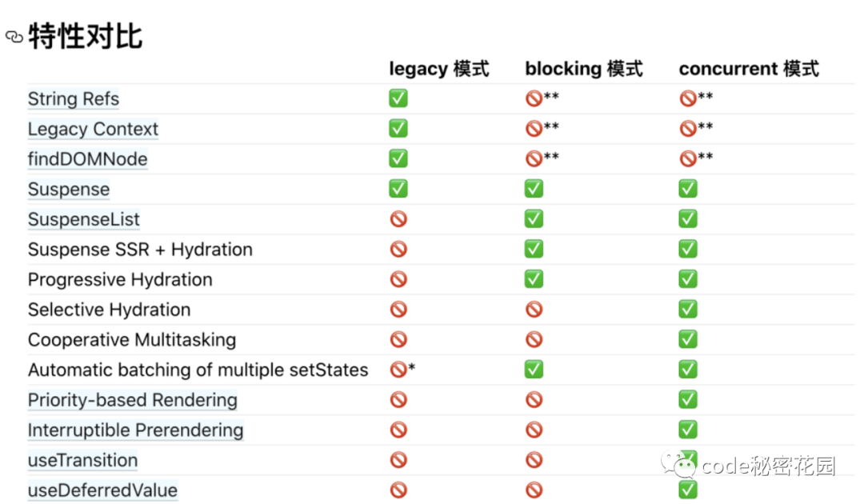The width and height of the screenshot is (864, 504).
Task: Click green check for Progressive Hydration blocking
Action: [534, 279]
